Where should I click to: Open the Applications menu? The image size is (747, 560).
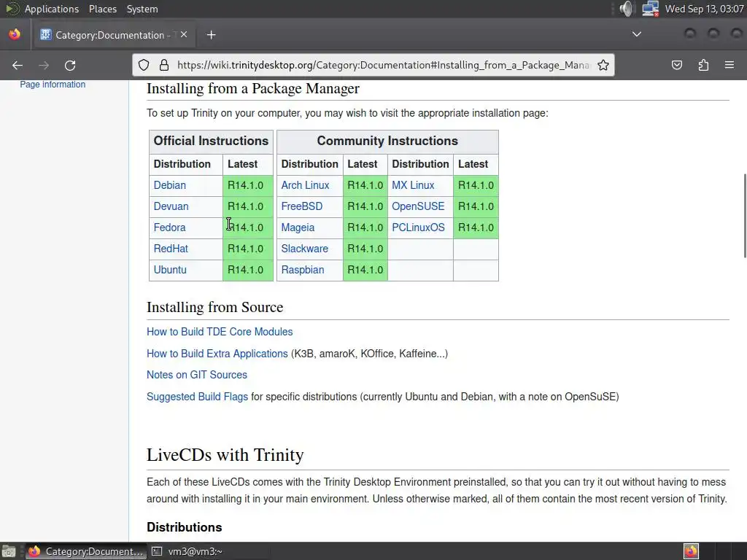click(52, 9)
